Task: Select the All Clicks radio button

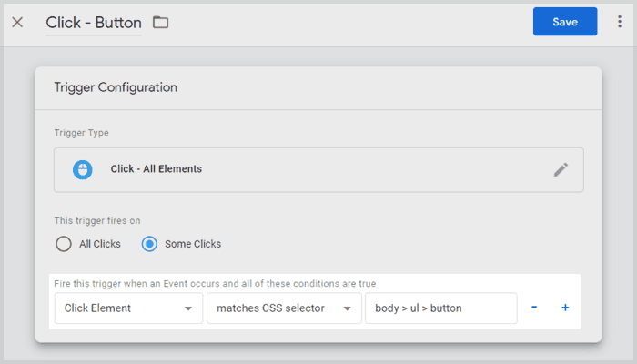Action: click(x=64, y=244)
